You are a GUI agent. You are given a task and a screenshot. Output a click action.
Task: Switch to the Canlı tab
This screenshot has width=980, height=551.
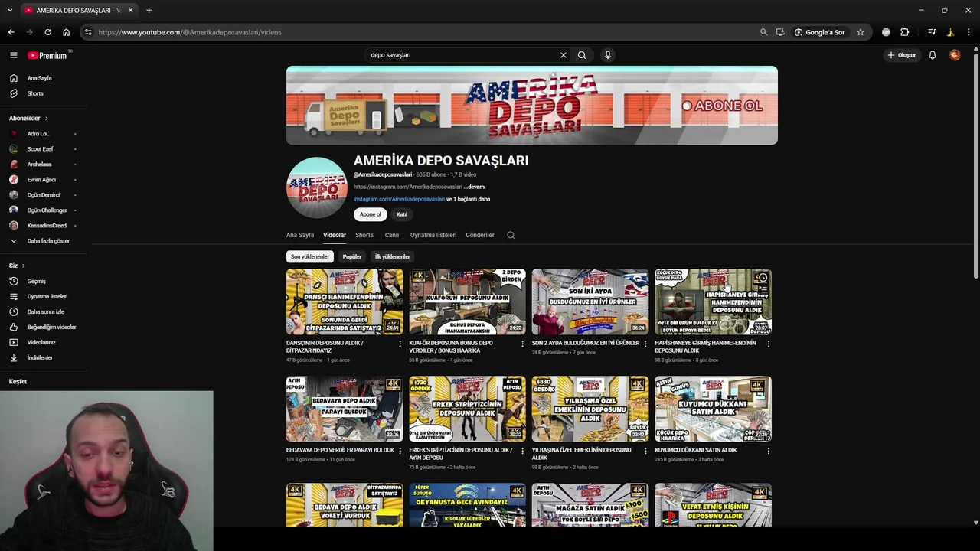(392, 235)
